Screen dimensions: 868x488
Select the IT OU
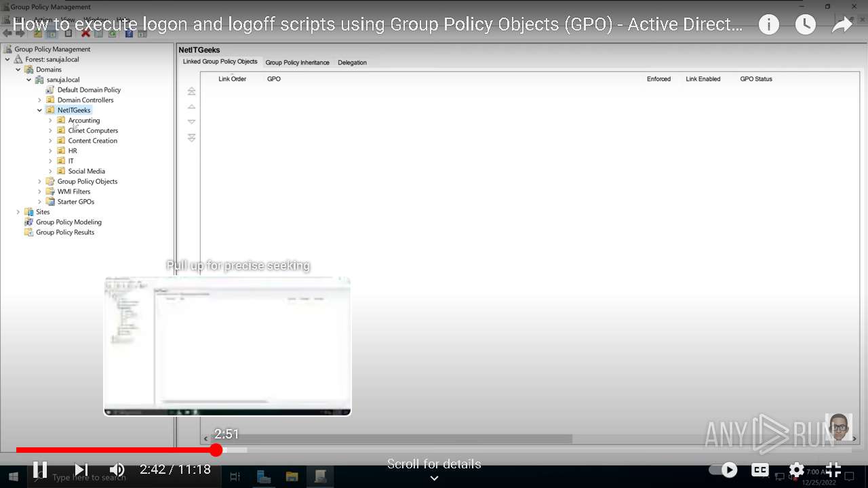pos(71,161)
